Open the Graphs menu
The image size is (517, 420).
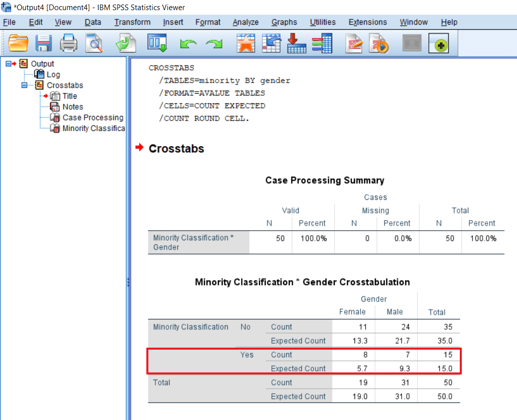[284, 22]
